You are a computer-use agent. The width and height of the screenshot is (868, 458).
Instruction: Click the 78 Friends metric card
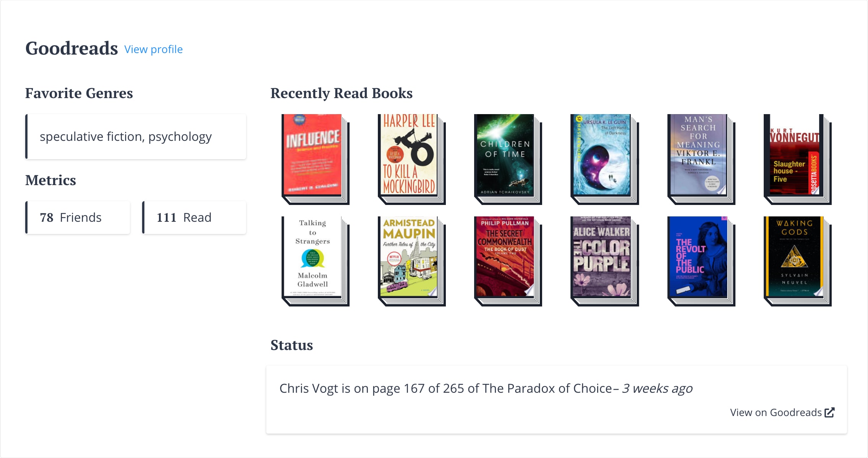[78, 217]
